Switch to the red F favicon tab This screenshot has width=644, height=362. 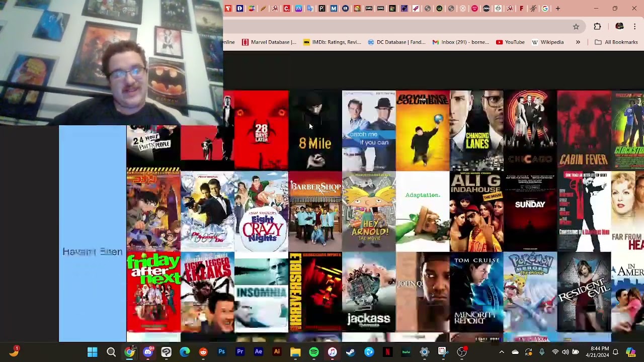(521, 9)
